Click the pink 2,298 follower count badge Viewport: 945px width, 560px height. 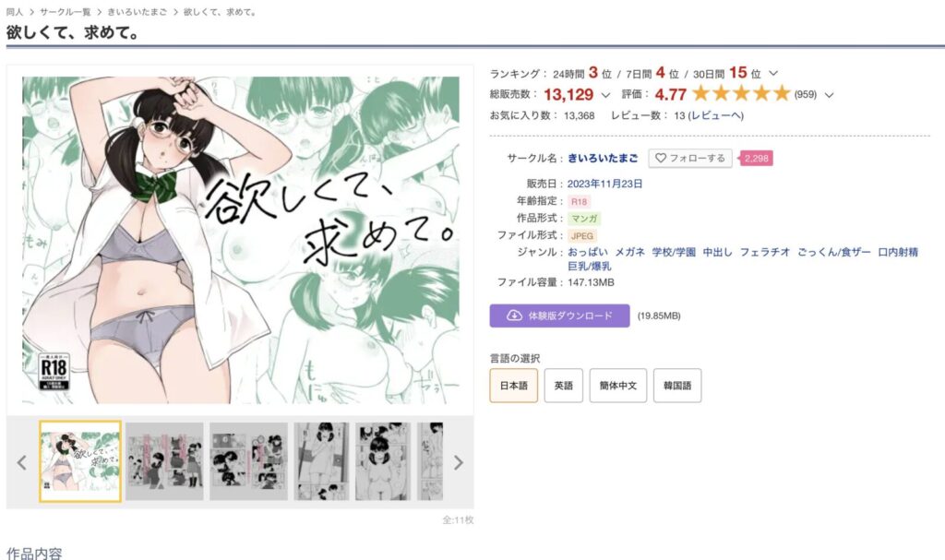[756, 158]
